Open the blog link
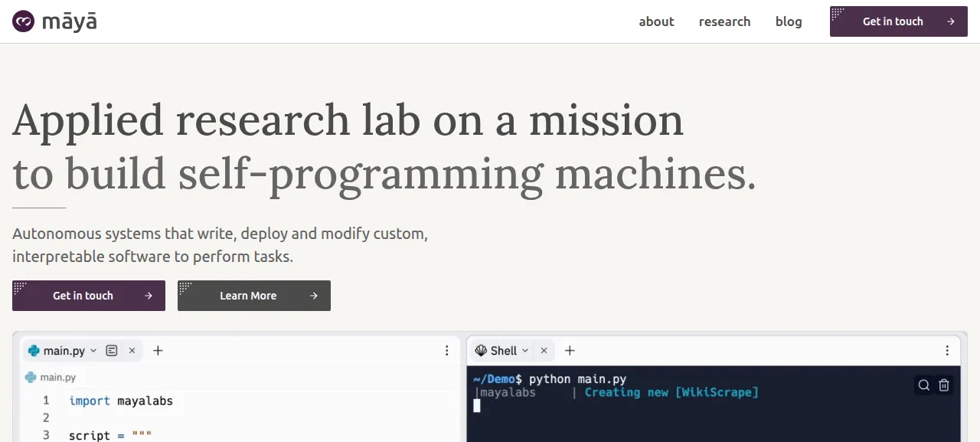This screenshot has height=442, width=980. point(789,21)
